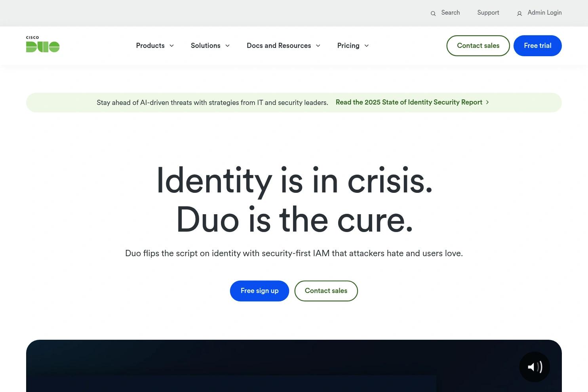Click the arrow after the Identity Security Report link

(487, 102)
